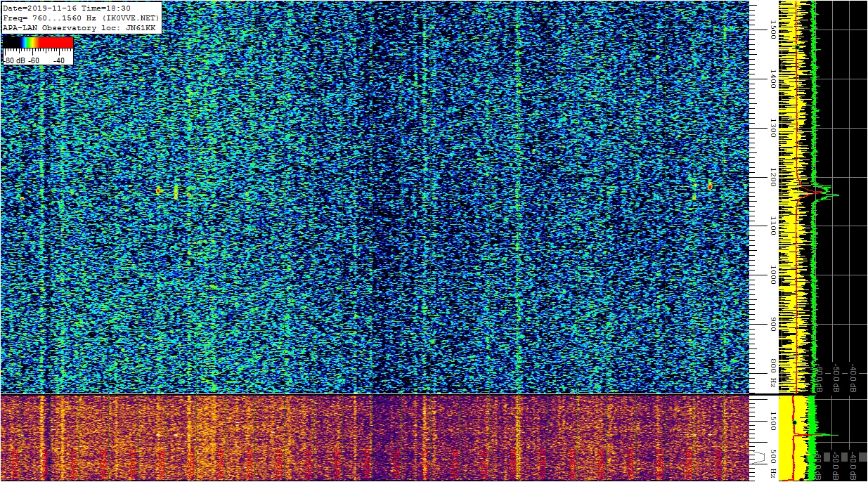Click the dB color scale gradient bar

(x=38, y=42)
